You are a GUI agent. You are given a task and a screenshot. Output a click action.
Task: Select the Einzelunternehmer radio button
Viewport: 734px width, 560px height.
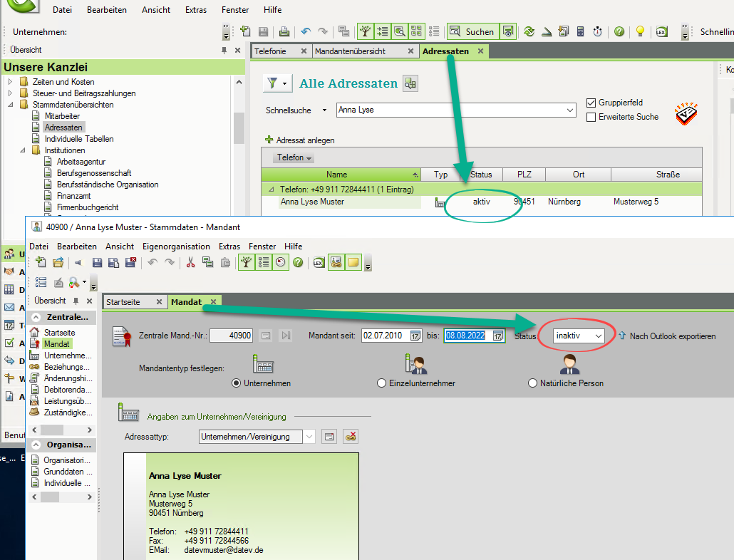(x=382, y=383)
